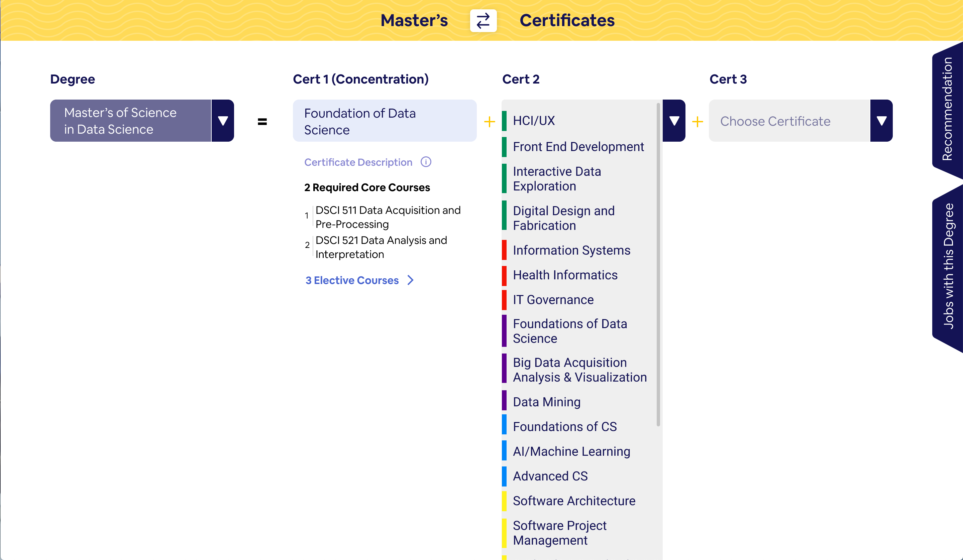
Task: Select HCI/UX from the Cert 2 list
Action: [x=533, y=121]
